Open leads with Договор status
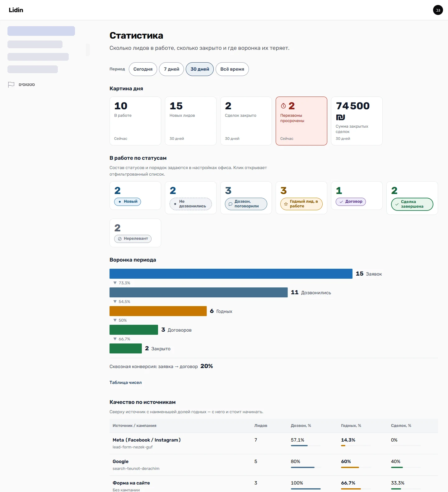 [x=357, y=196]
